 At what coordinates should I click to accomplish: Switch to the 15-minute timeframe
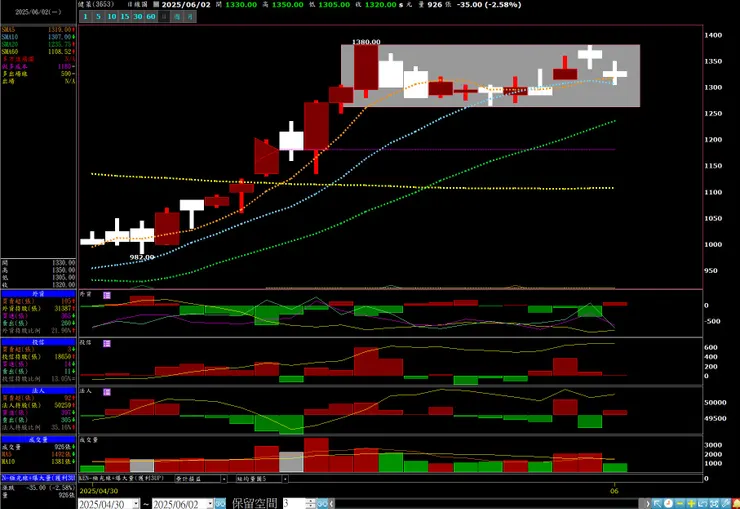pyautogui.click(x=125, y=17)
